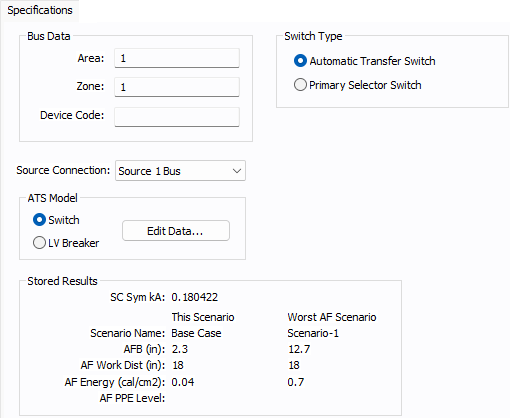
Task: Click the empty Device Code field
Action: point(177,117)
